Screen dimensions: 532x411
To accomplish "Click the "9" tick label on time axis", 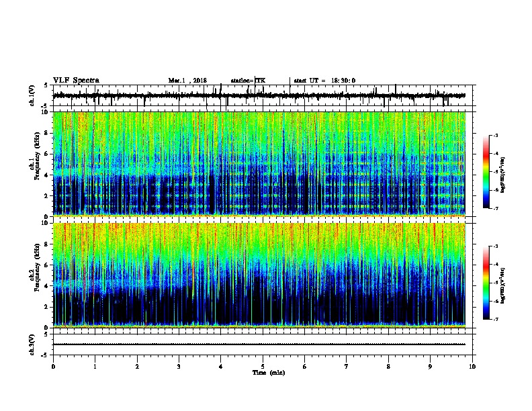I will pos(430,367).
